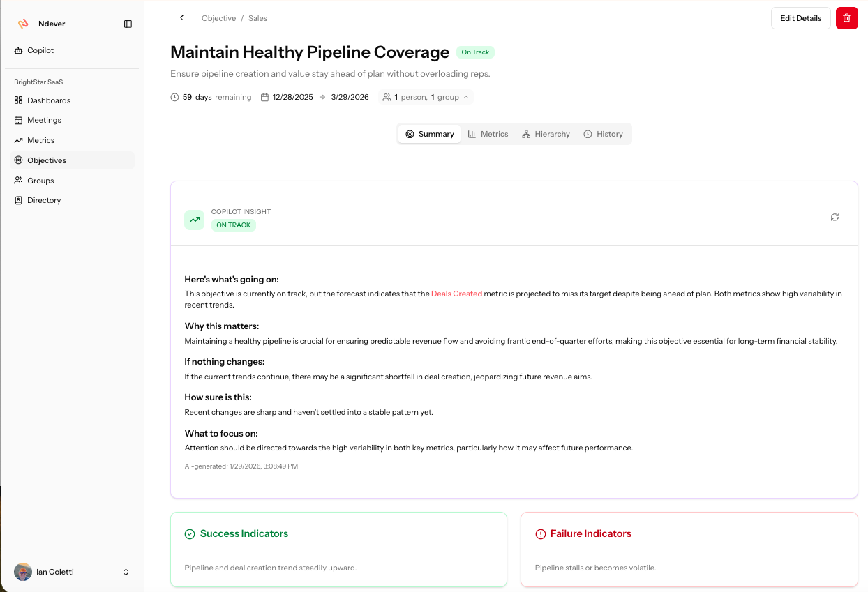This screenshot has height=592, width=868.
Task: Open the Metrics sidebar item
Action: pyautogui.click(x=42, y=140)
